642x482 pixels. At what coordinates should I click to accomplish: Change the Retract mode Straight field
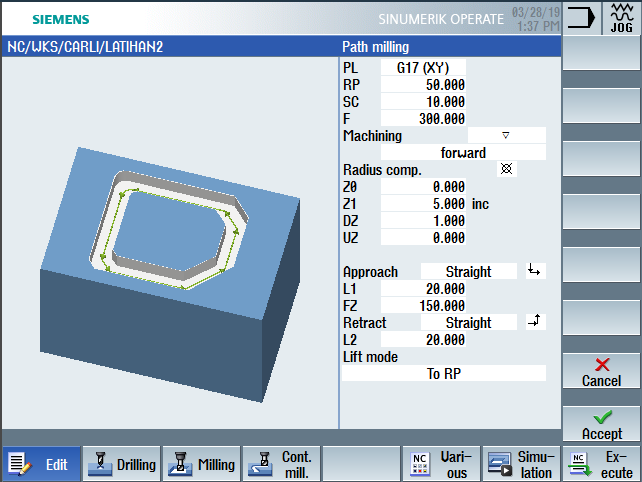tap(469, 322)
